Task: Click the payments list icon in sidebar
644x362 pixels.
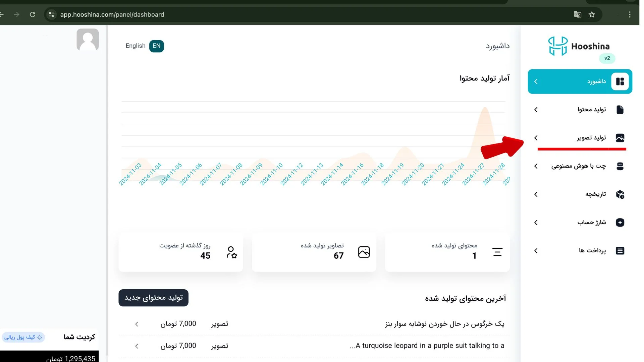Action: tap(620, 251)
